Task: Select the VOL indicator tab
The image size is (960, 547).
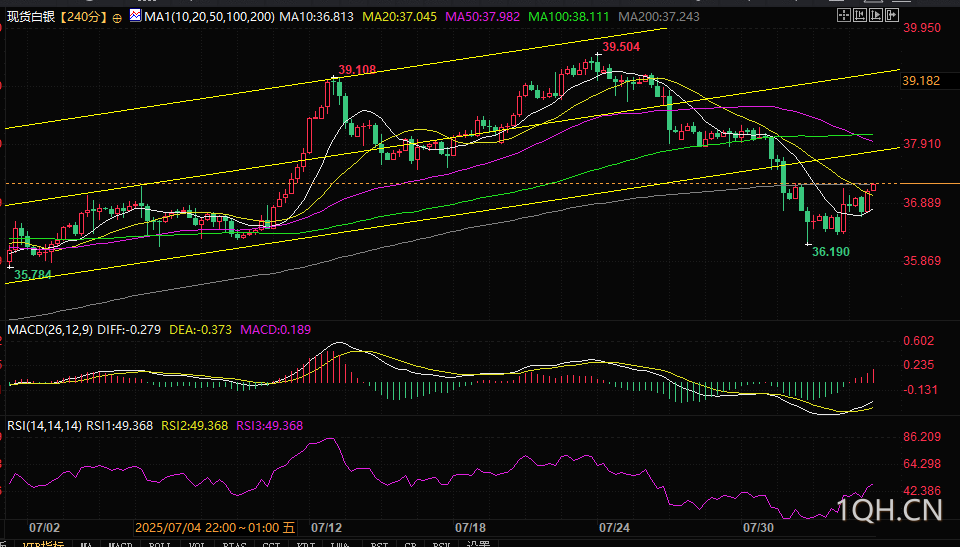Action: click(196, 544)
